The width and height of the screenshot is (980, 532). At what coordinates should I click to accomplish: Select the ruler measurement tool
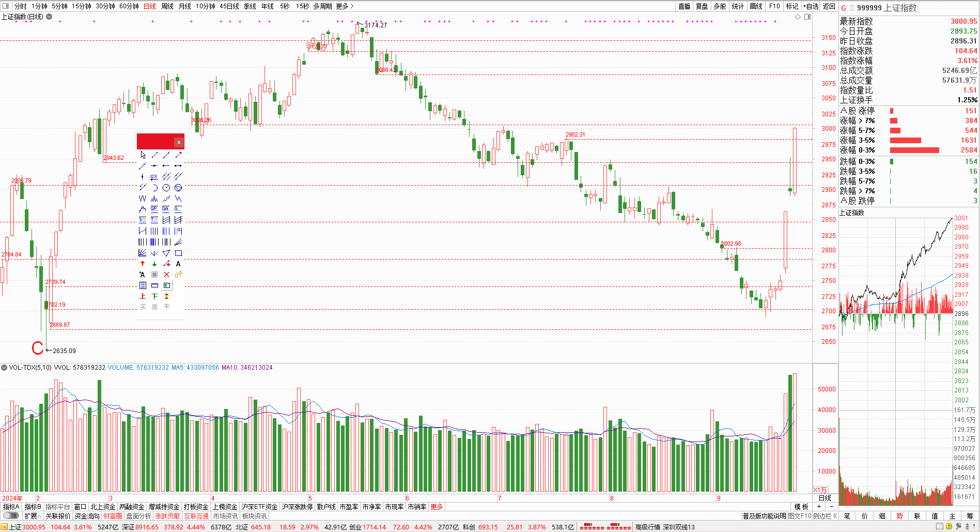[x=154, y=285]
